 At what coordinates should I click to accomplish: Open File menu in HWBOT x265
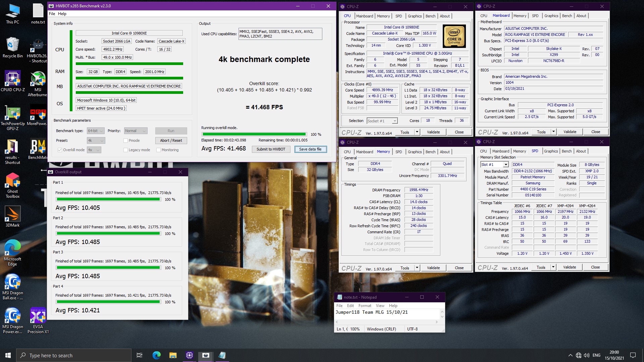tap(52, 14)
